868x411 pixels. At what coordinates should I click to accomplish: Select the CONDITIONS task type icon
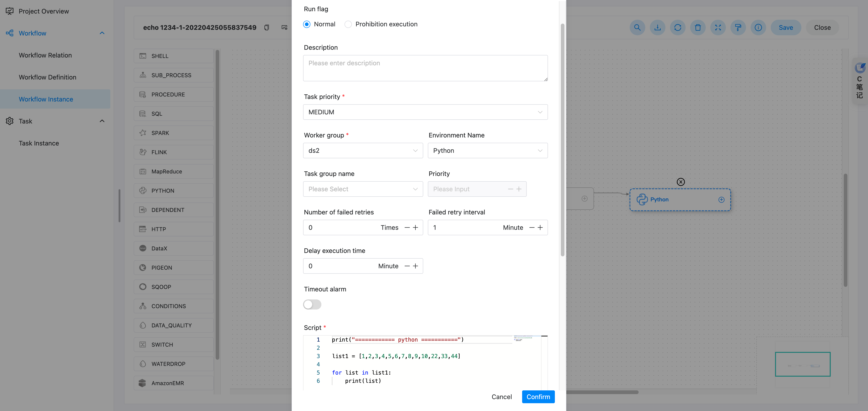coord(143,306)
